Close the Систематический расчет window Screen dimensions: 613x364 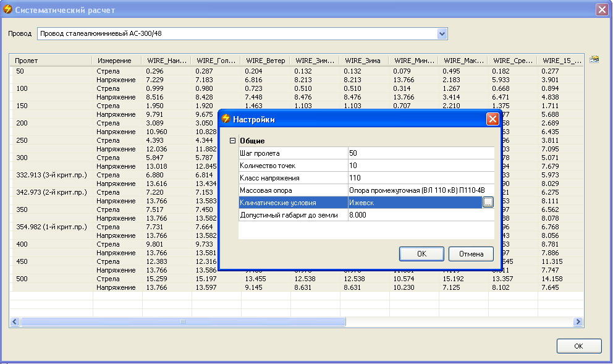(x=601, y=10)
